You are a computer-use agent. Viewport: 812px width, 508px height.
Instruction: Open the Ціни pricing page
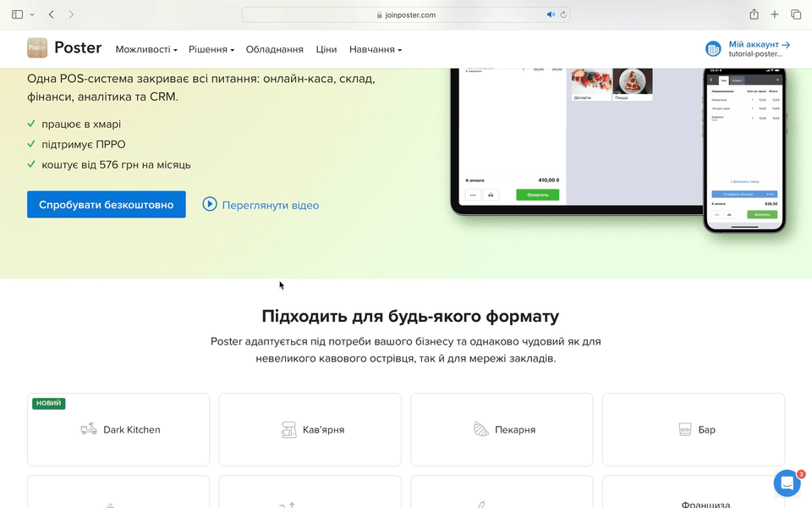tap(326, 49)
